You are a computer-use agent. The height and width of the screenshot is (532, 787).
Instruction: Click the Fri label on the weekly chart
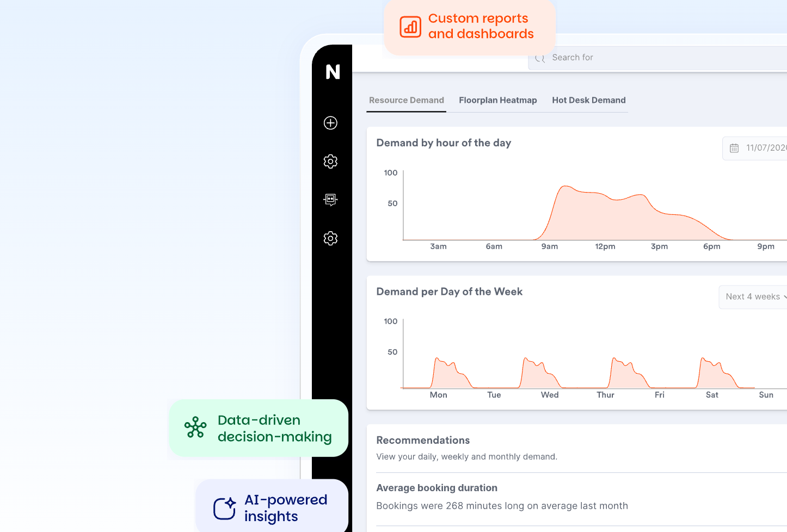[660, 395]
